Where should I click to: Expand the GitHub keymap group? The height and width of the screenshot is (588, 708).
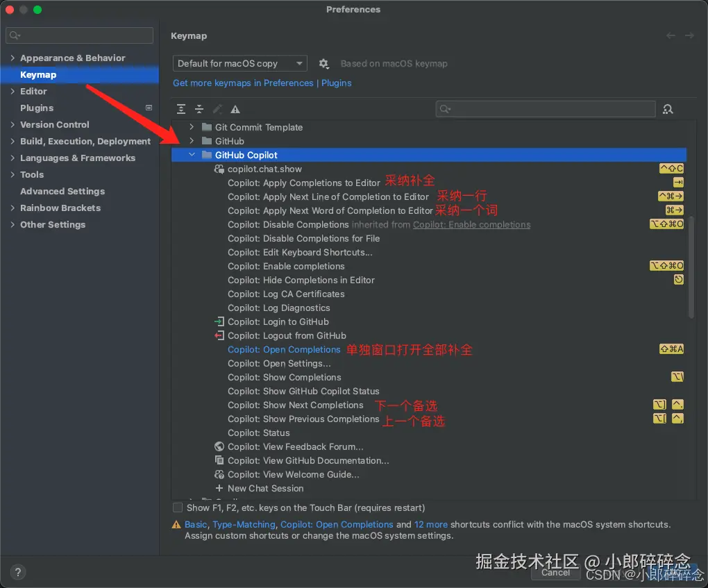[192, 141]
